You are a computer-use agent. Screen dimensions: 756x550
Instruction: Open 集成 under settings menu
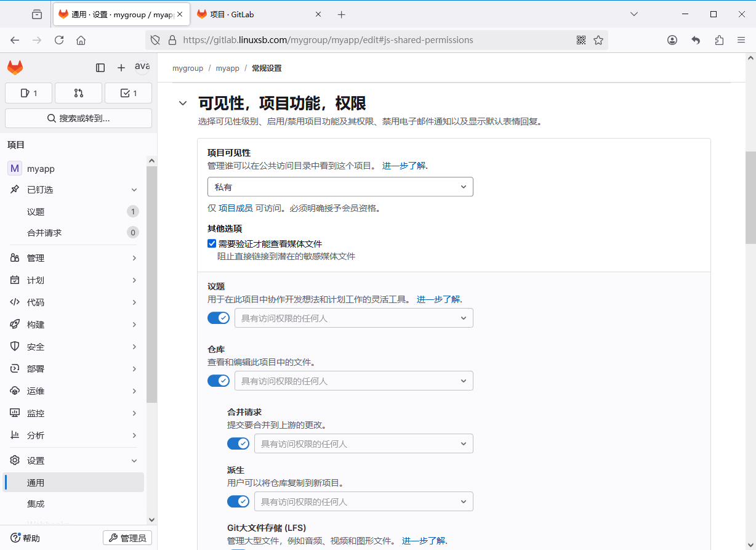tap(36, 504)
